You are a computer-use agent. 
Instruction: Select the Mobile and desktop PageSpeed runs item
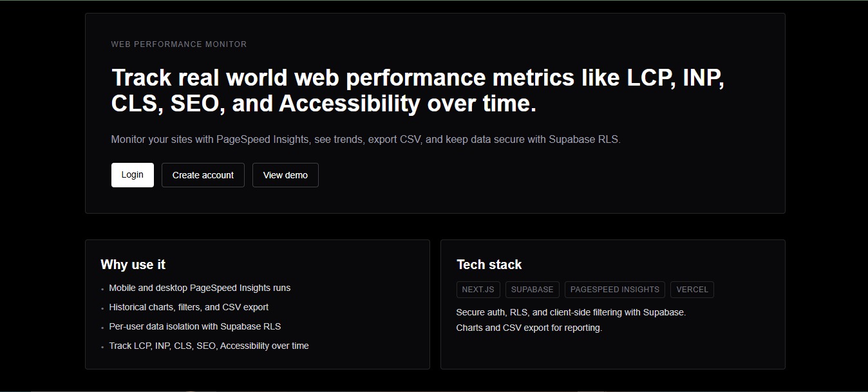tap(200, 288)
